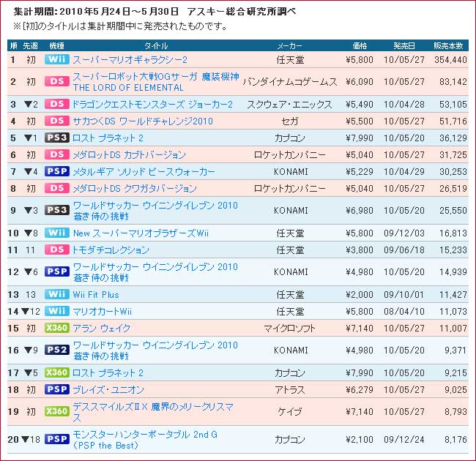Click the 機種 column header

[x=57, y=46]
